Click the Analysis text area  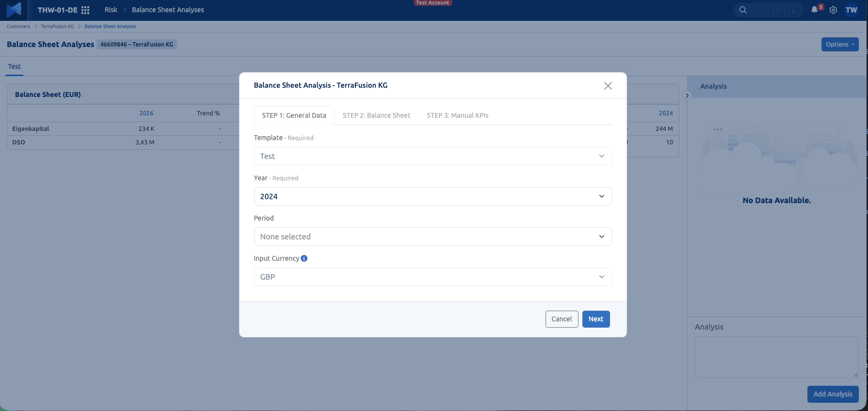tap(776, 357)
